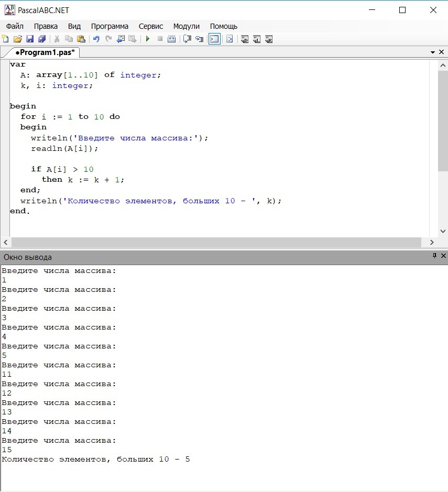Open the Файл menu

[15, 26]
